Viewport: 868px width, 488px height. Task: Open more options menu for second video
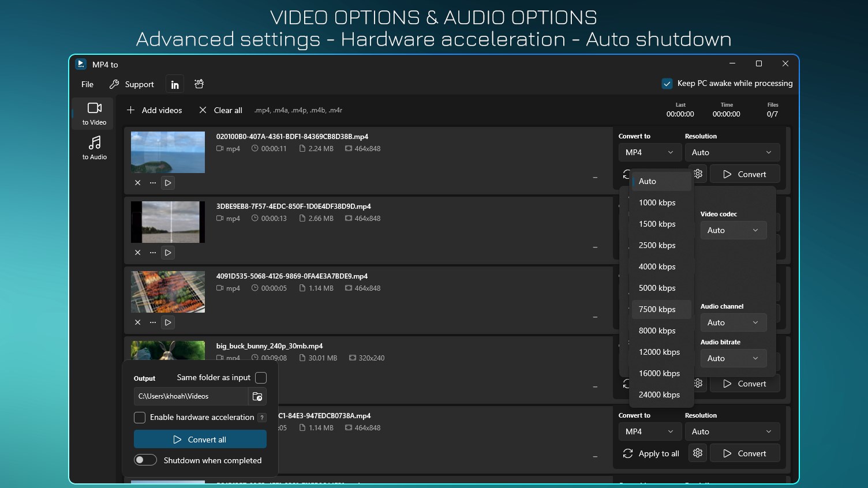click(152, 252)
